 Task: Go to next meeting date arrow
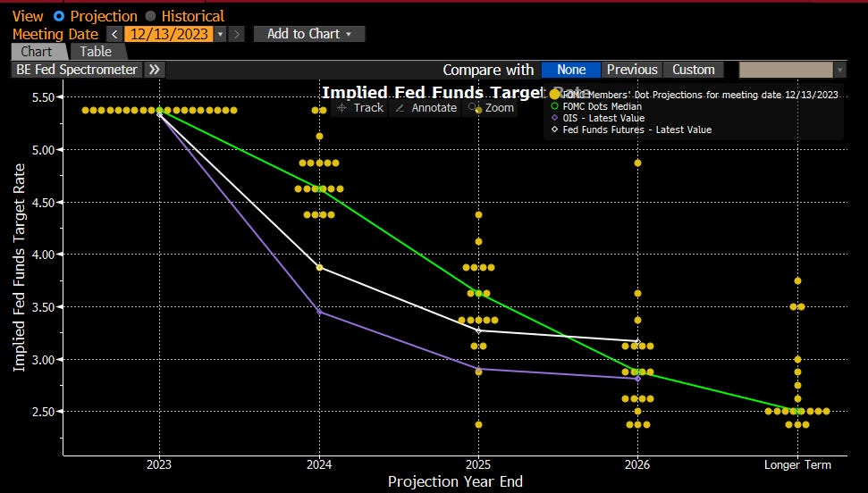pyautogui.click(x=236, y=34)
